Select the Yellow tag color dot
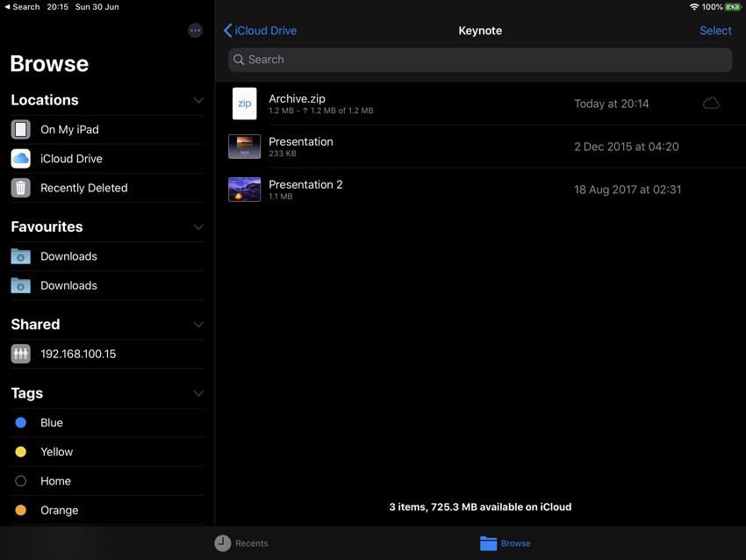Viewport: 746px width, 560px height. pos(20,451)
